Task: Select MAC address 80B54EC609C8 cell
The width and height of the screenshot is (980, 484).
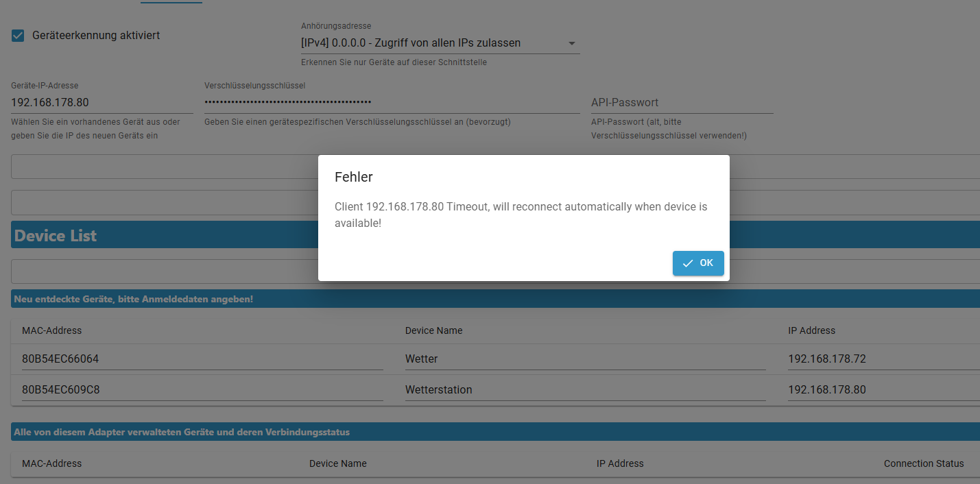Action: (x=202, y=390)
